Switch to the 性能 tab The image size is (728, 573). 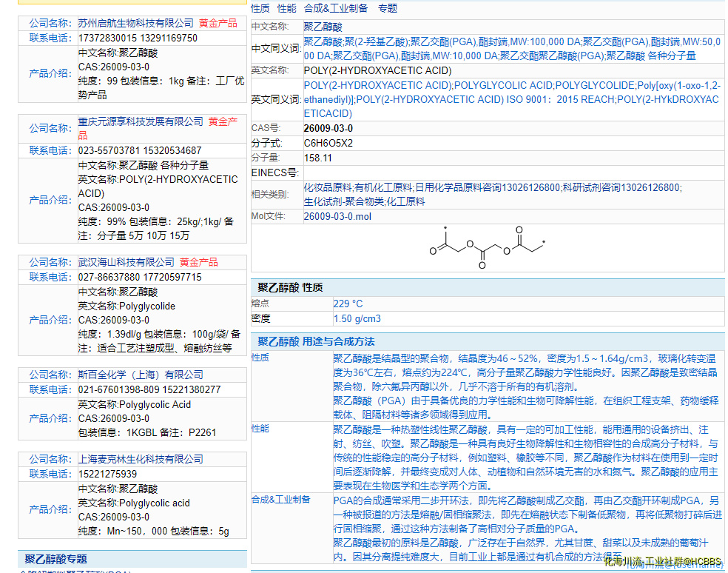click(x=286, y=8)
